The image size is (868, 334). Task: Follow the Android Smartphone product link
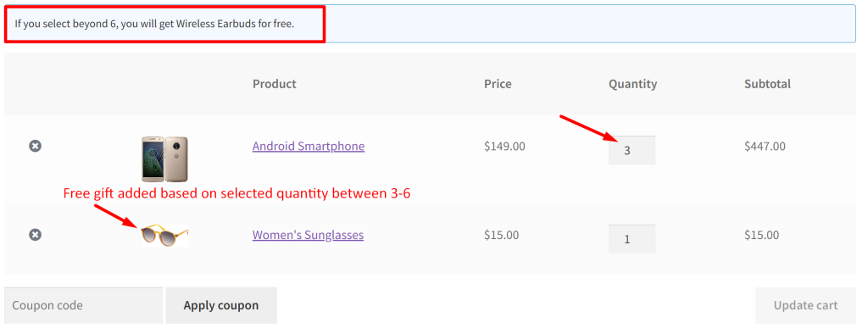[309, 146]
